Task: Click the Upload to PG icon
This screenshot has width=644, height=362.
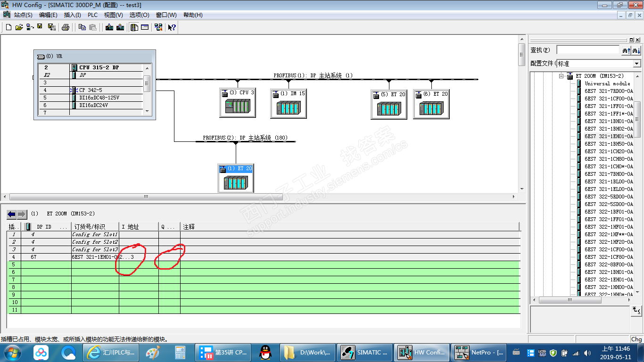Action: pyautogui.click(x=120, y=27)
